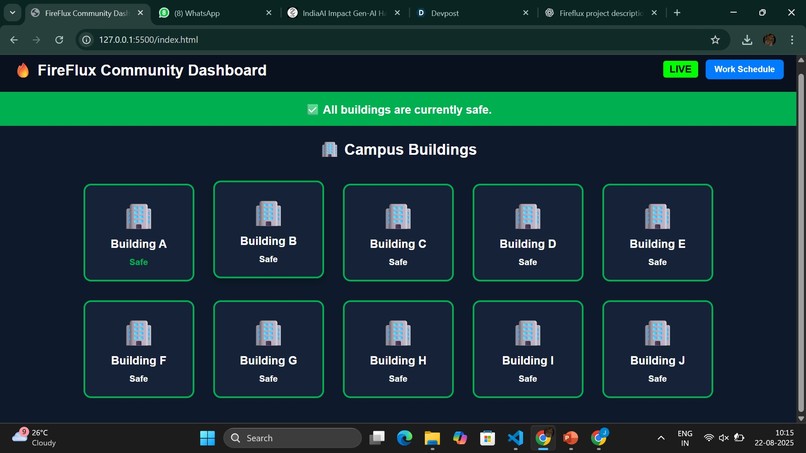Open Visual Studio Code from the taskbar

515,438
